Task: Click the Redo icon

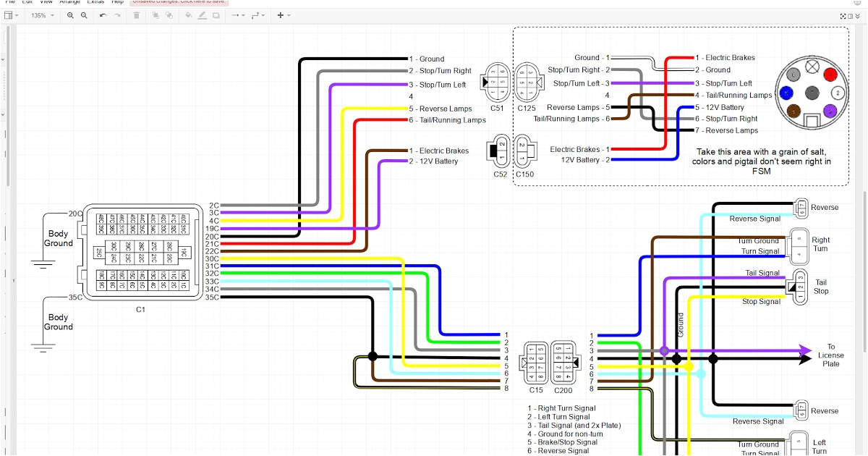Action: click(x=116, y=14)
